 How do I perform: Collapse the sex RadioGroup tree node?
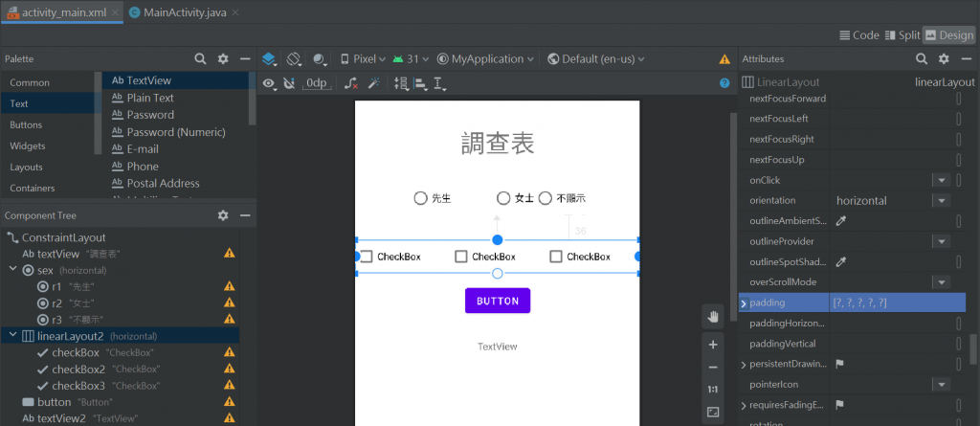pos(12,270)
